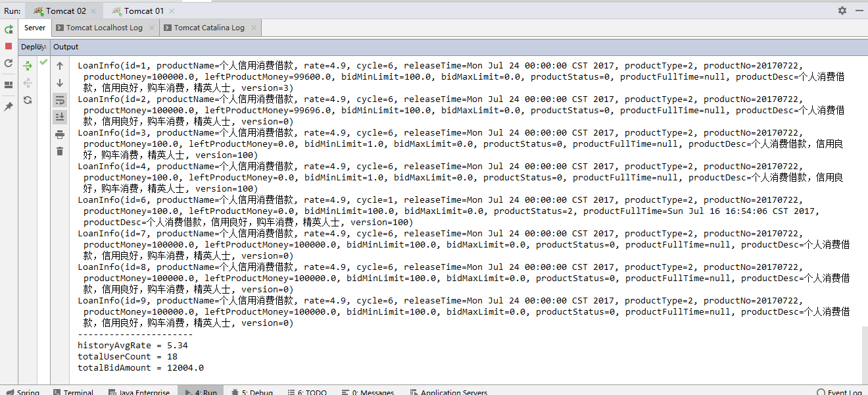Jump down the stack trace arrow
Screen dimensions: 868x395
60,83
